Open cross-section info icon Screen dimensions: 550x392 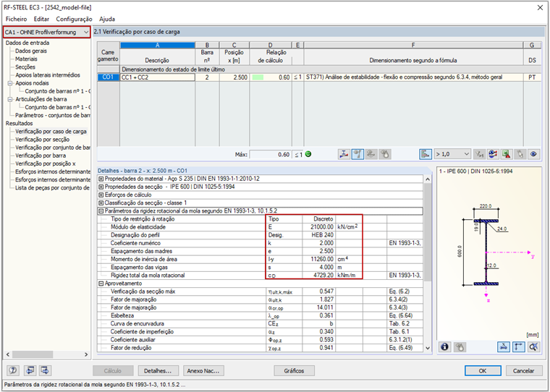(x=445, y=347)
